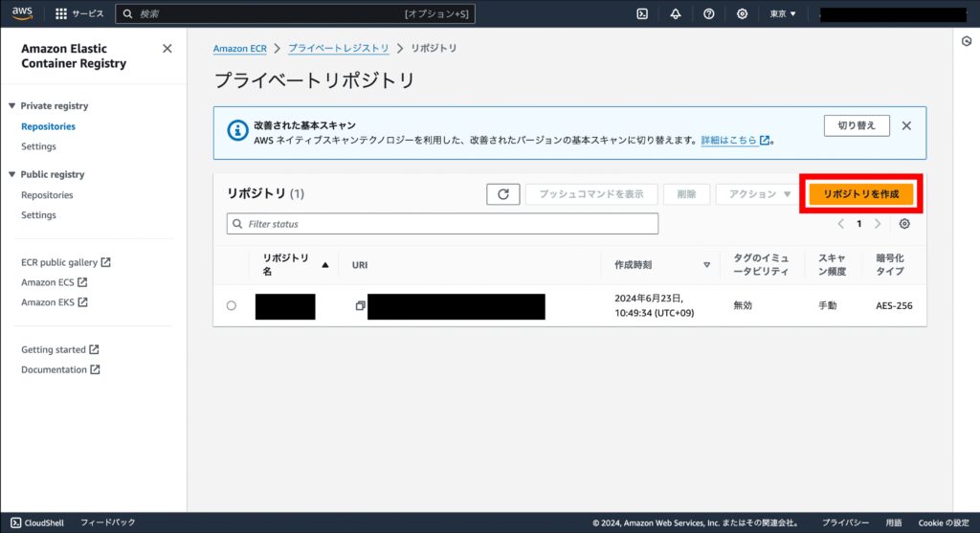
Task: Select page number 1
Action: pyautogui.click(x=858, y=224)
